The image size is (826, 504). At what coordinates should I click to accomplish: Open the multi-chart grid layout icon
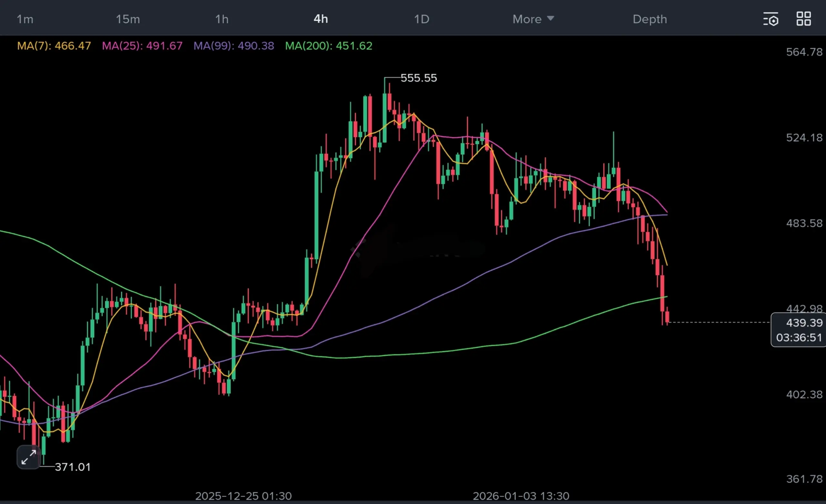click(803, 19)
